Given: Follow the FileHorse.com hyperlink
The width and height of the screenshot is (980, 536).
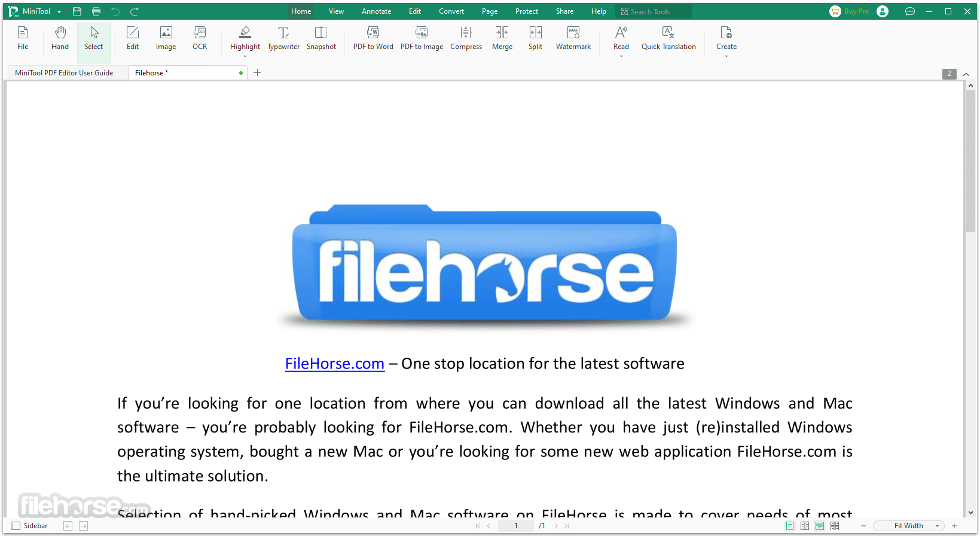Looking at the screenshot, I should coord(335,364).
